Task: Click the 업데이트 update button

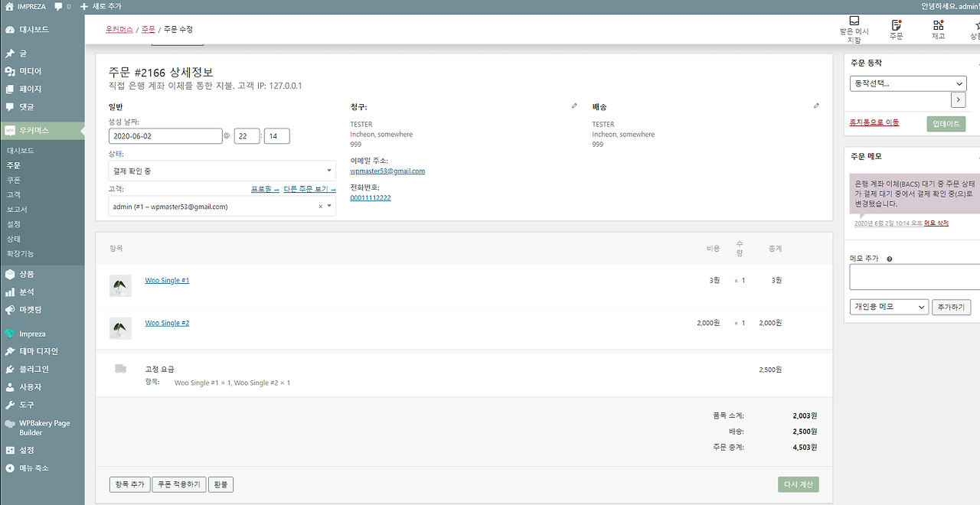Action: pos(946,123)
